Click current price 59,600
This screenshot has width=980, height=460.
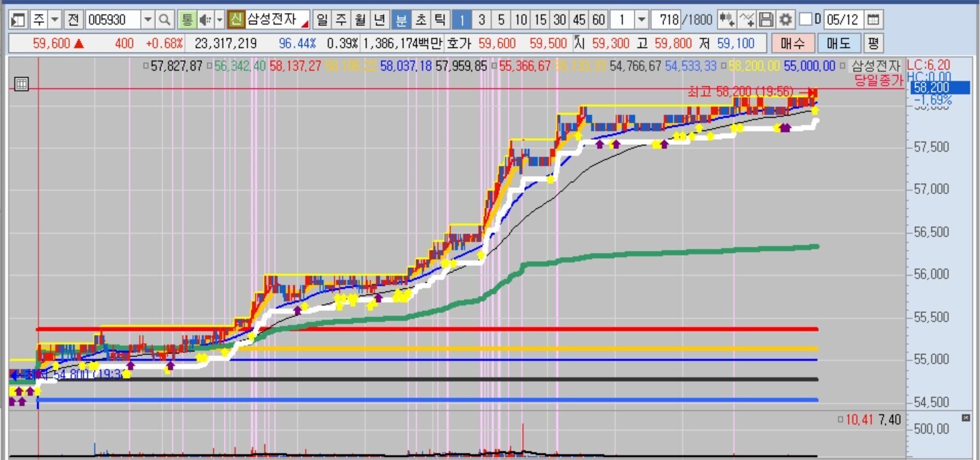tap(52, 44)
